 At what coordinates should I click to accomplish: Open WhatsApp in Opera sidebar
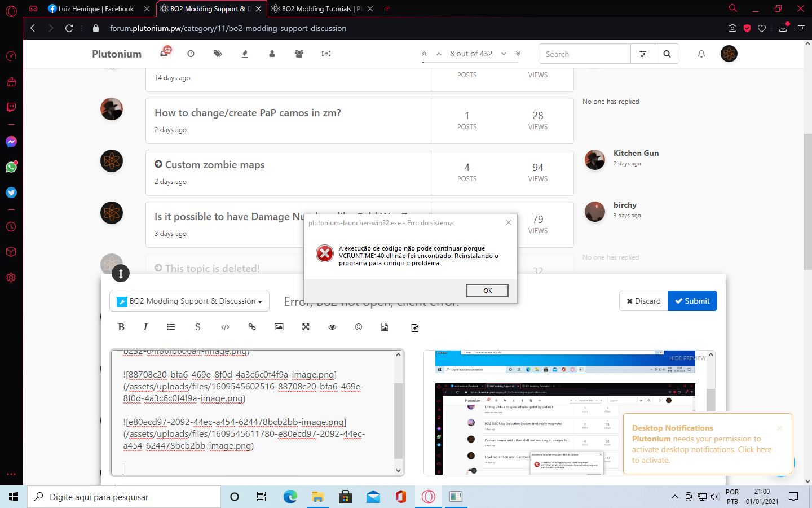click(x=11, y=167)
